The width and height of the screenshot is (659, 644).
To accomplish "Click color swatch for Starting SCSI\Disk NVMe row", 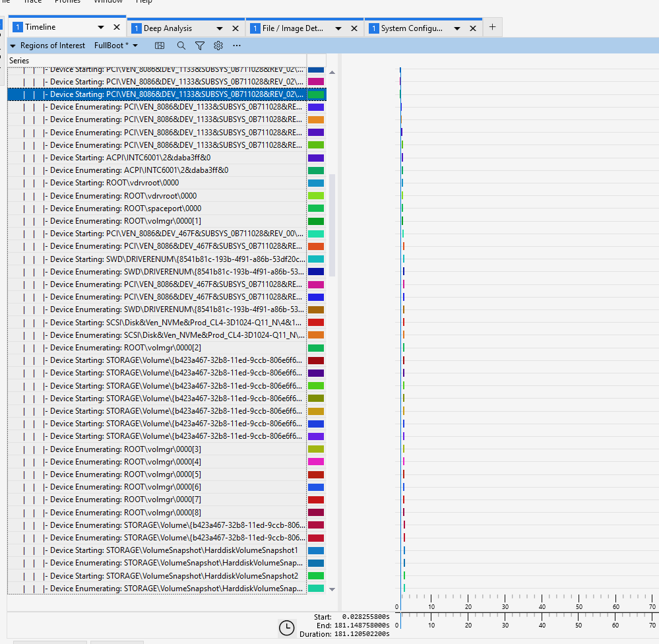I will [x=316, y=323].
